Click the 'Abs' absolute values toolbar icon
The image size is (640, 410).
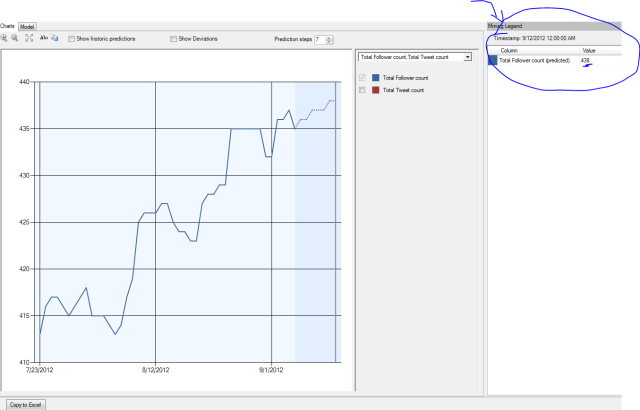pyautogui.click(x=44, y=38)
